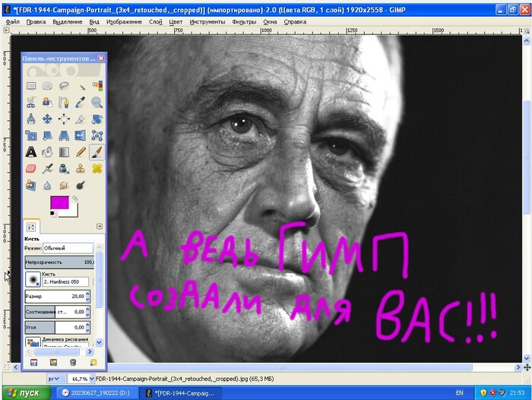
Task: Click the white background color swatch
Action: tap(74, 213)
